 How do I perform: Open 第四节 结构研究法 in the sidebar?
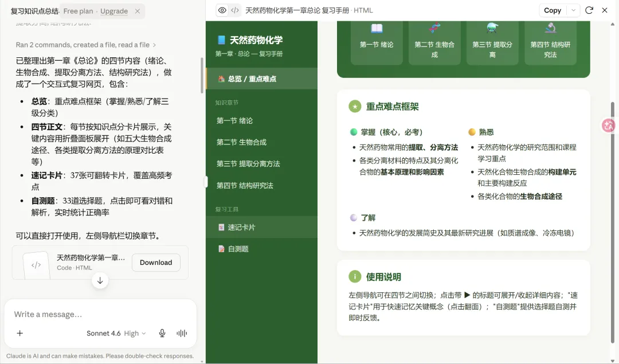(262, 185)
